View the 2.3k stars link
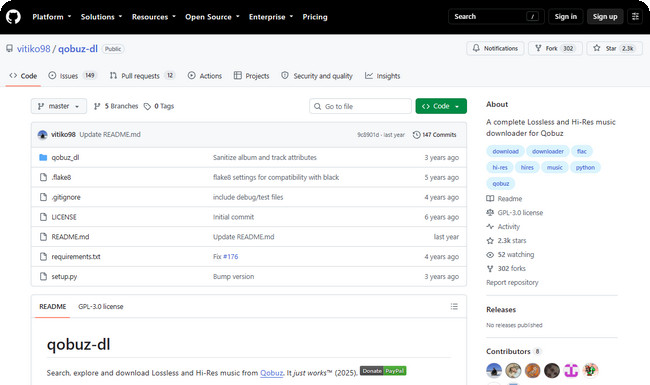Image resolution: width=650 pixels, height=385 pixels. point(507,241)
